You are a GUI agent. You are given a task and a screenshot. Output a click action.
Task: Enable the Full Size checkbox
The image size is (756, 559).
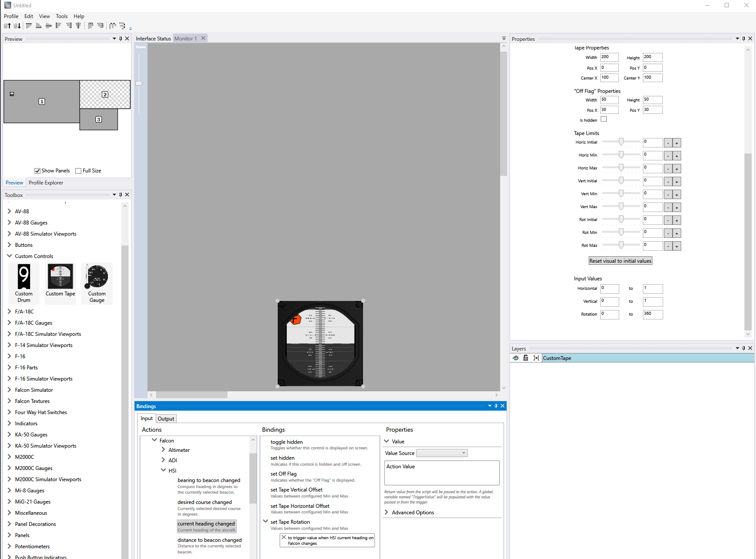point(78,171)
